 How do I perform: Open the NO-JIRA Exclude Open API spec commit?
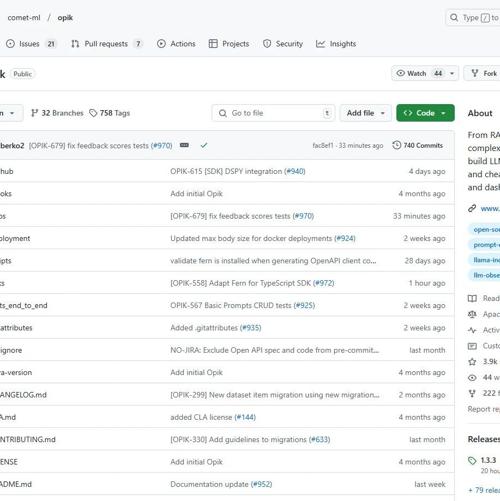pos(275,350)
